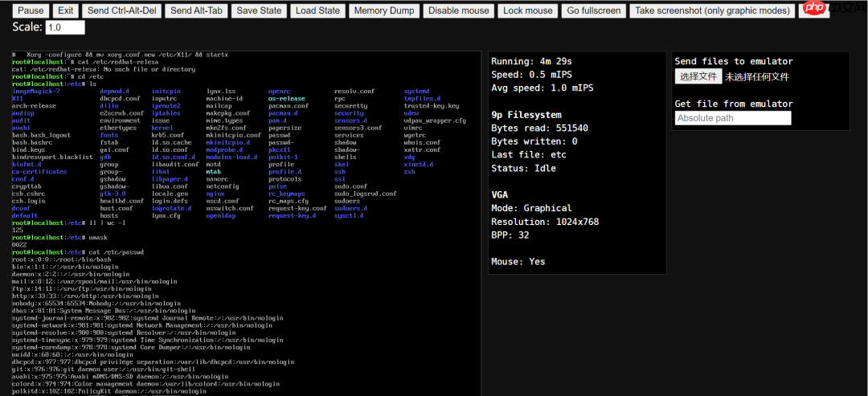The image size is (868, 396).
Task: Click the 'll | wc -l' command line
Action: coord(68,222)
